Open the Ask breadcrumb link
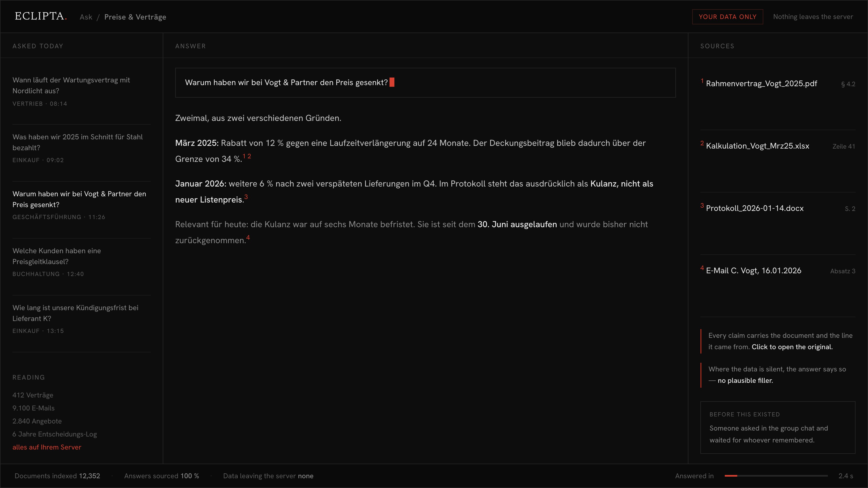Screen dimensions: 868x488 point(86,17)
